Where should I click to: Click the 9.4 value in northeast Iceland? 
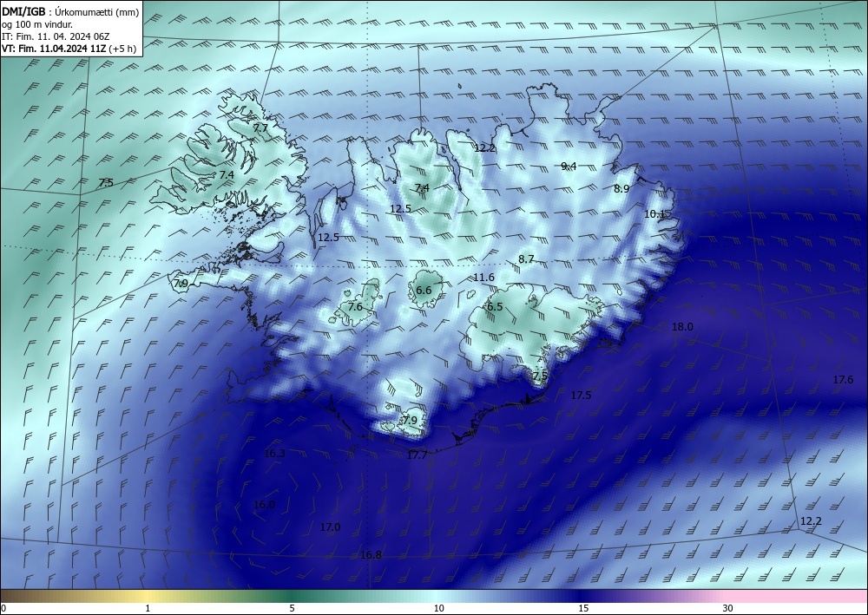[569, 166]
